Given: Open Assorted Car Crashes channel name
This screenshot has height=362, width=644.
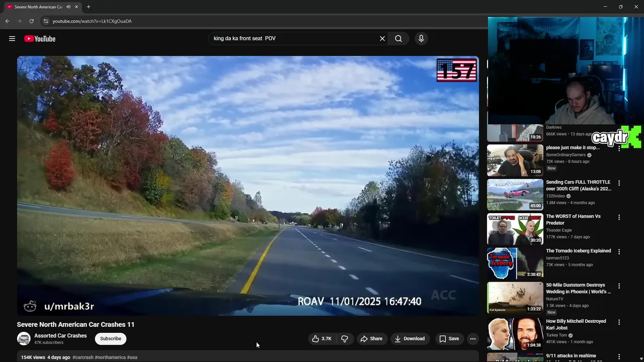Looking at the screenshot, I should (x=60, y=336).
